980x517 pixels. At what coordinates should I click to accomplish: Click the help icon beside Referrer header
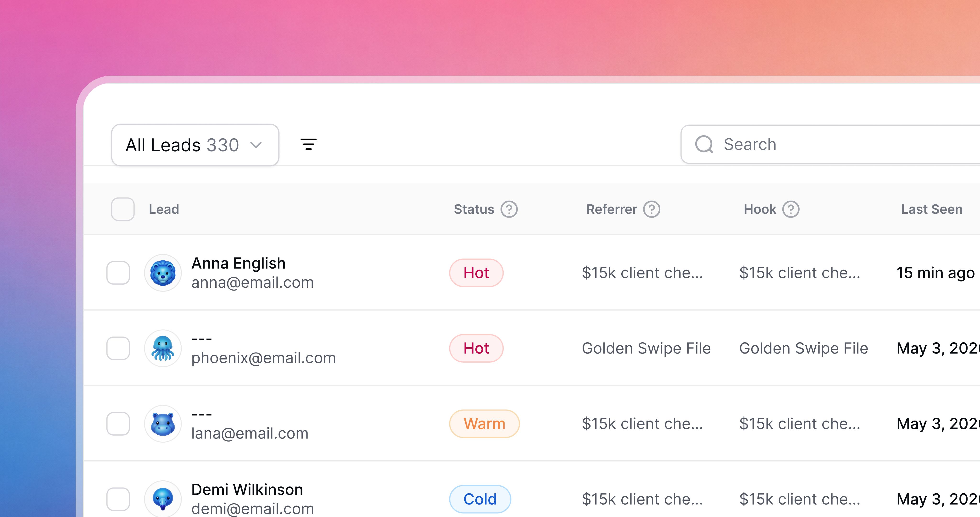pos(651,209)
